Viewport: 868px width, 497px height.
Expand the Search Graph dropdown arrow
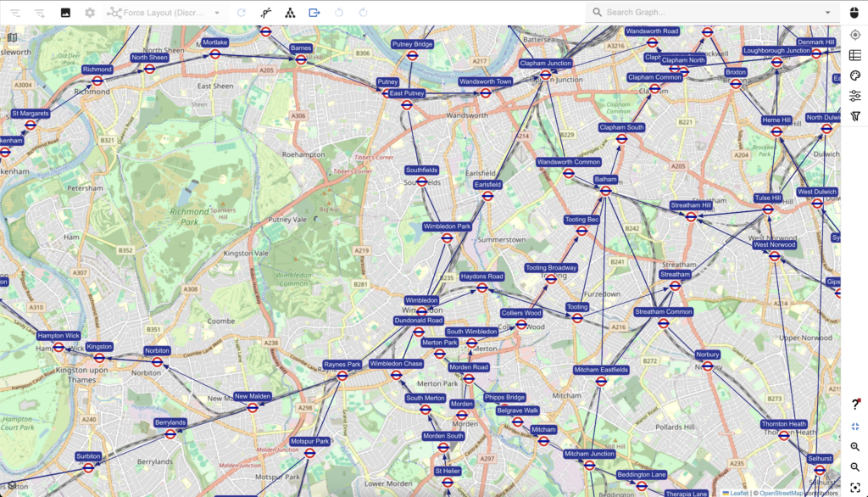(x=827, y=12)
